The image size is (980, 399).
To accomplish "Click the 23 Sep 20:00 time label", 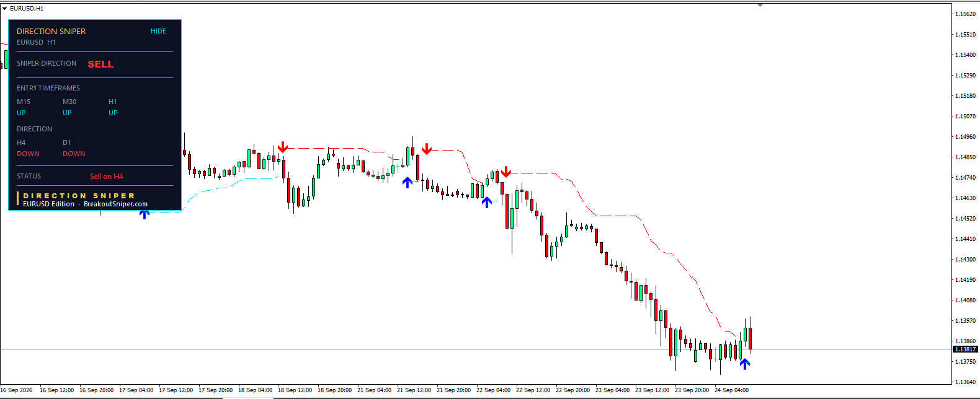I will coord(692,390).
